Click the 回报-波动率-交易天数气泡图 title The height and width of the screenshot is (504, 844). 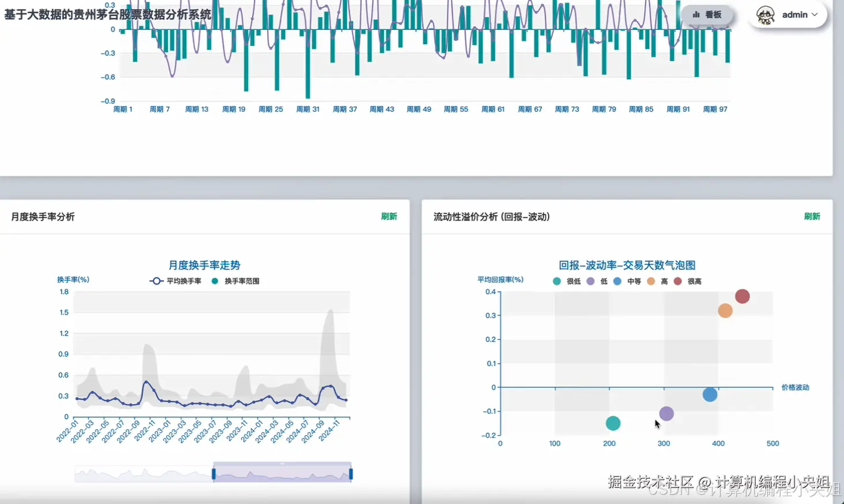pyautogui.click(x=627, y=265)
